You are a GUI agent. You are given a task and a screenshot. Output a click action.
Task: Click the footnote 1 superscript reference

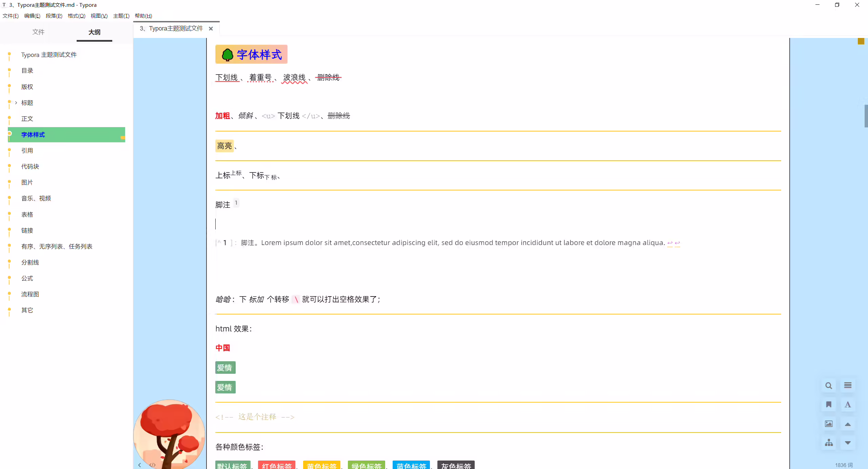tap(236, 203)
